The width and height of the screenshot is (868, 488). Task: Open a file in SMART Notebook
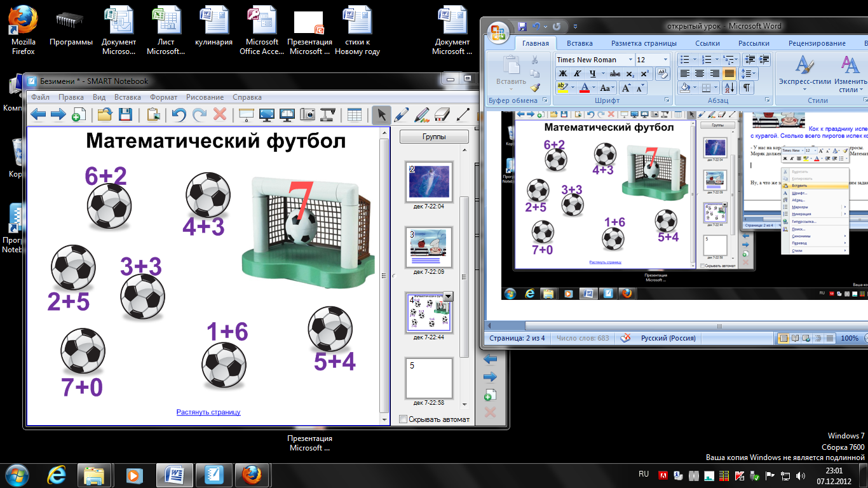[x=104, y=114]
